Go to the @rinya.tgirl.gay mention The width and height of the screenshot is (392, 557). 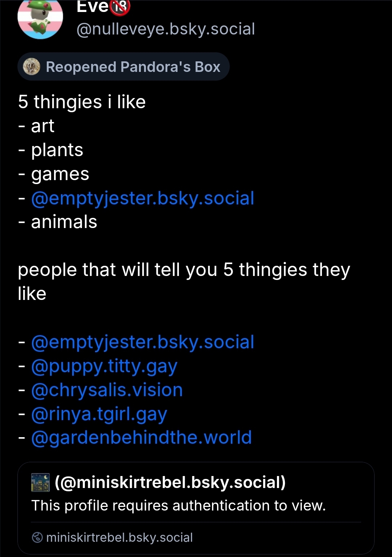click(x=99, y=414)
